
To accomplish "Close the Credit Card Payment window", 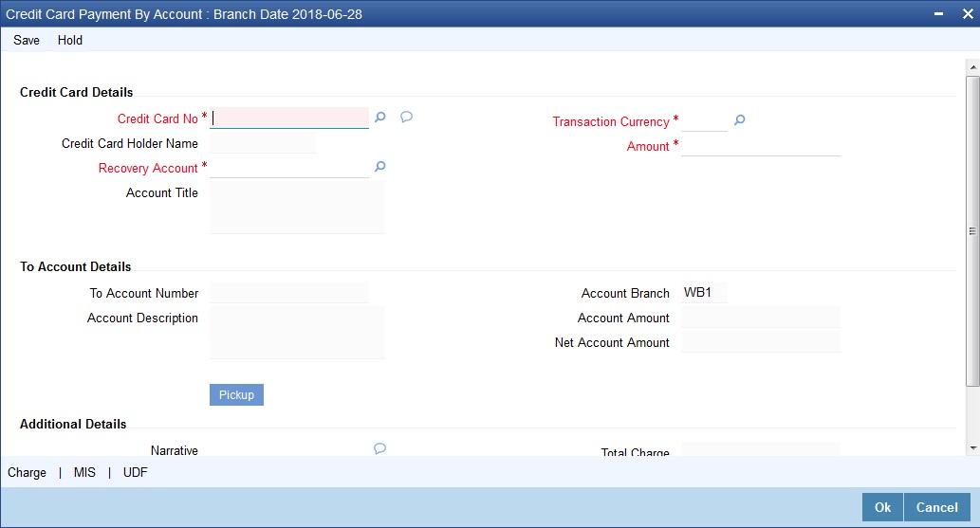I will click(967, 14).
